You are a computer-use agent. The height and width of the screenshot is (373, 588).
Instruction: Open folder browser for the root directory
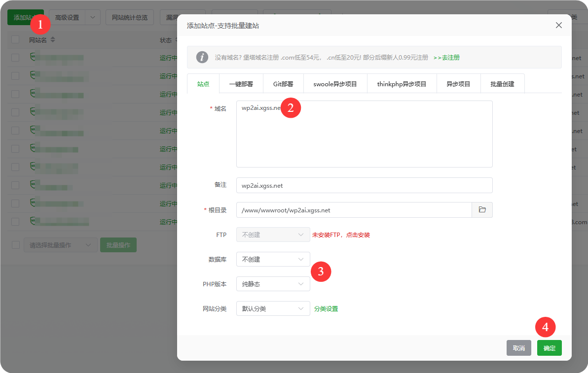(482, 209)
